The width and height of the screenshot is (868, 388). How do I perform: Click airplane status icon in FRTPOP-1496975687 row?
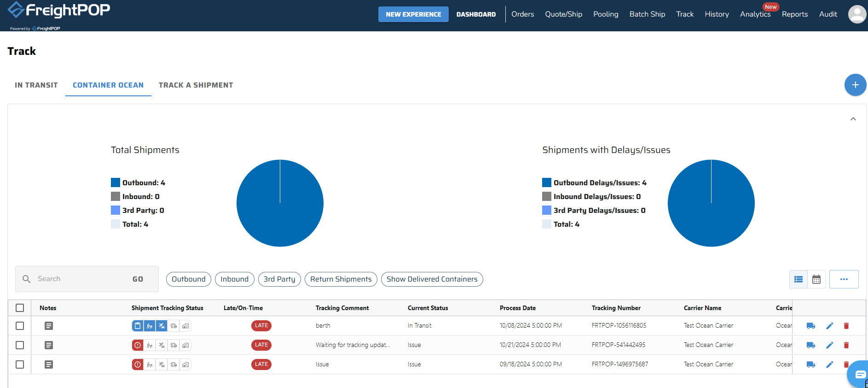point(162,364)
